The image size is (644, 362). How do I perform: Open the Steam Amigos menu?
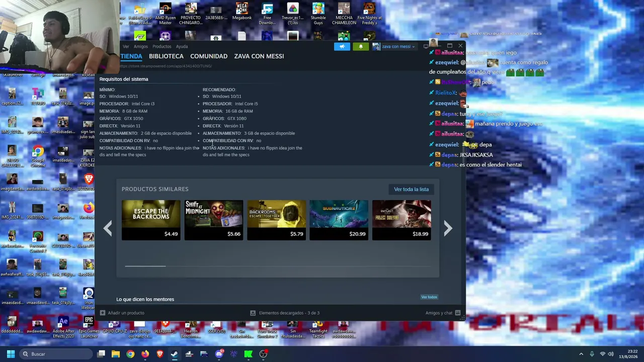(x=141, y=47)
